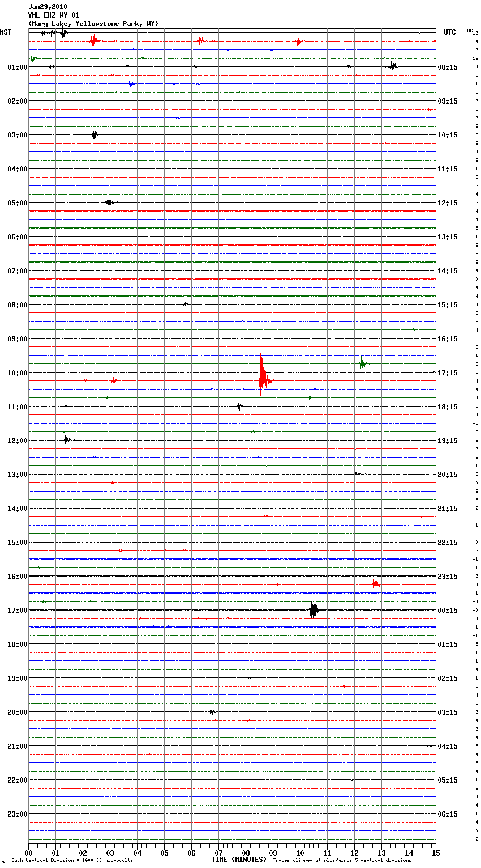Click the black event near minute 13 on the 01:00 trace
481x868 pixels.
coord(392,66)
